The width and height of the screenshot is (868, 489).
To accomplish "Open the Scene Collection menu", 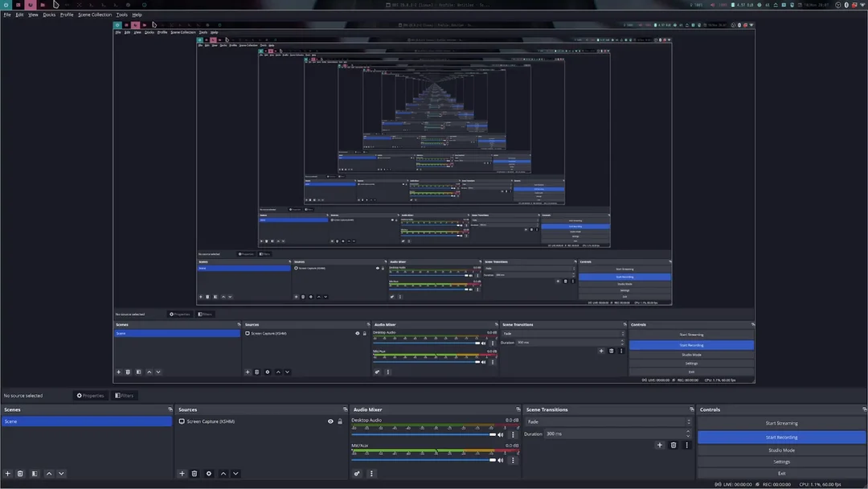I will pos(95,14).
